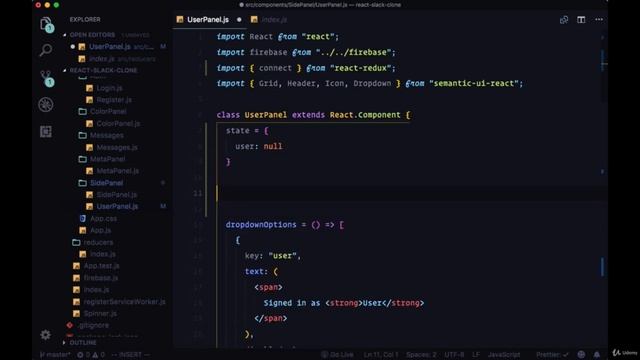Viewport: 640px width, 360px height.
Task: Collapse the ColorPanel folder
Action: [108, 111]
